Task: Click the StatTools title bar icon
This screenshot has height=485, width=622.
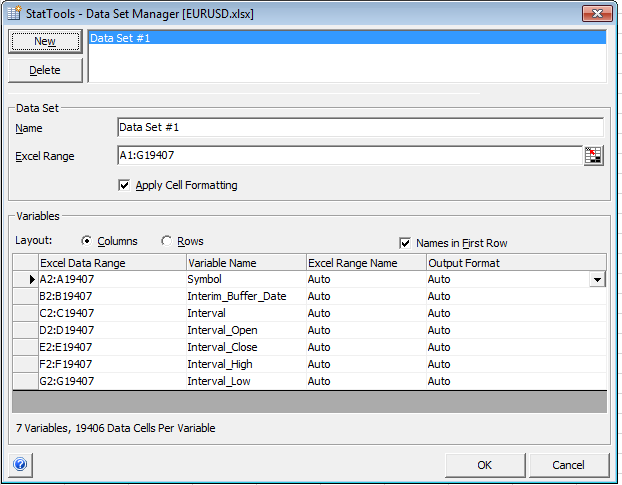Action: click(x=14, y=13)
